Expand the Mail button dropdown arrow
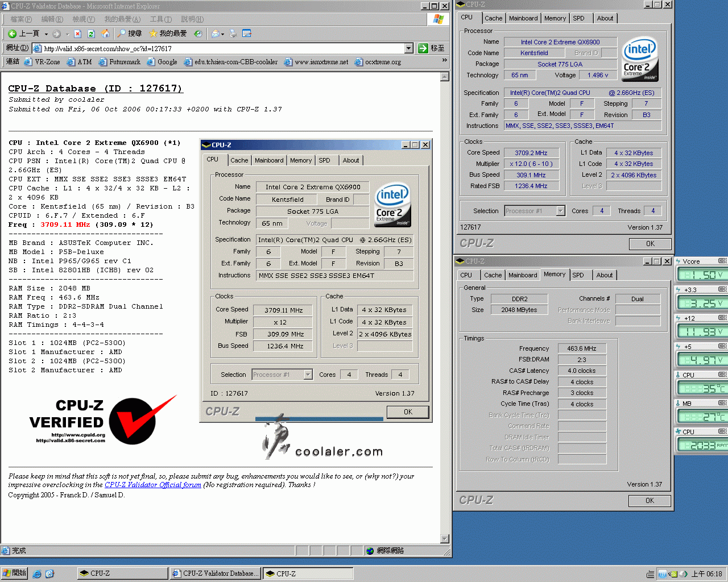The image size is (728, 582). click(x=223, y=34)
